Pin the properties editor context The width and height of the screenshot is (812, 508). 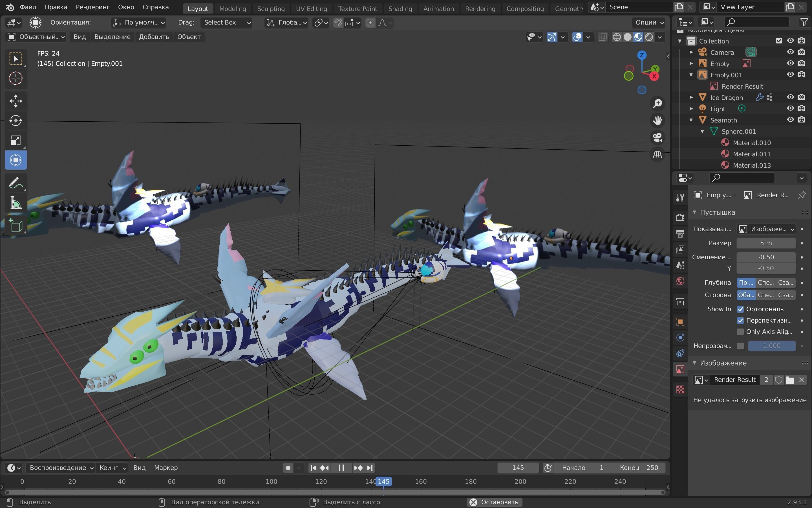coord(802,195)
